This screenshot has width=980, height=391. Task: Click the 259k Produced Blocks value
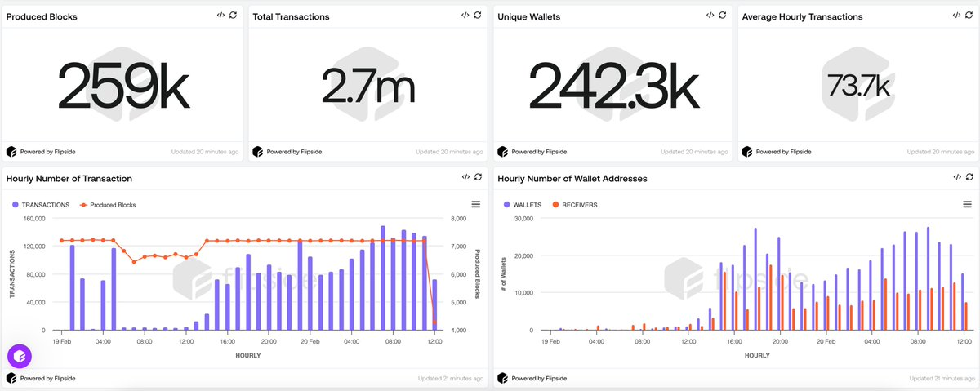(x=122, y=84)
